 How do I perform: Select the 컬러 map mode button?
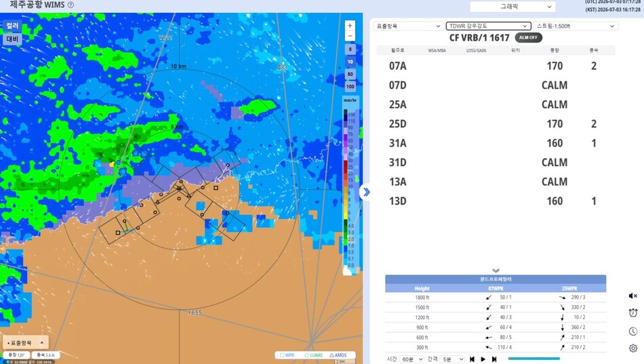click(12, 26)
